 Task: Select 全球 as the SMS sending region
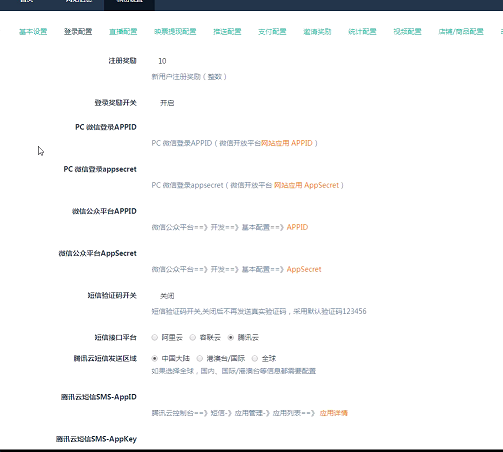(255, 359)
